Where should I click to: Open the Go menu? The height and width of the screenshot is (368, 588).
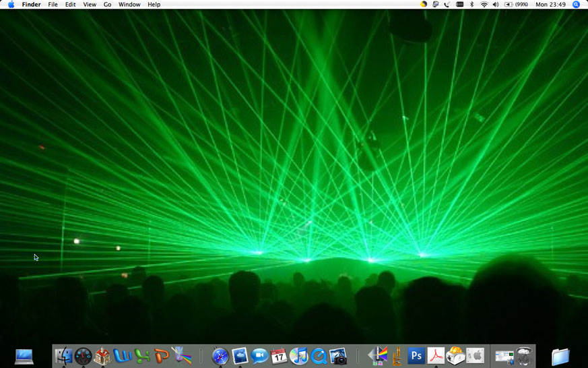[107, 5]
